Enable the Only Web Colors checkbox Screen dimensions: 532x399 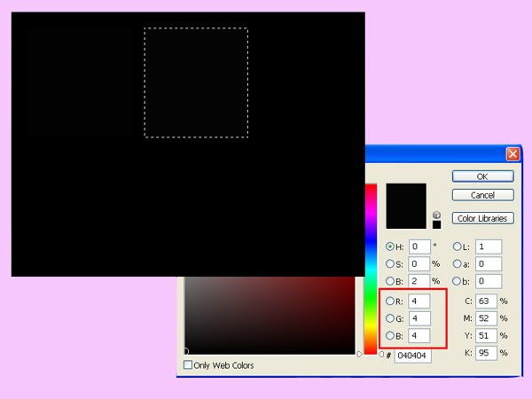tap(188, 364)
